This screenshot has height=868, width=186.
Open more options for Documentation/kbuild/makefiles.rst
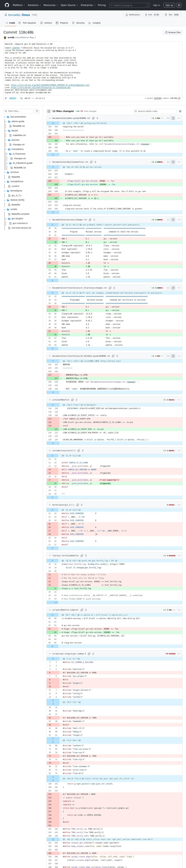pos(179,162)
